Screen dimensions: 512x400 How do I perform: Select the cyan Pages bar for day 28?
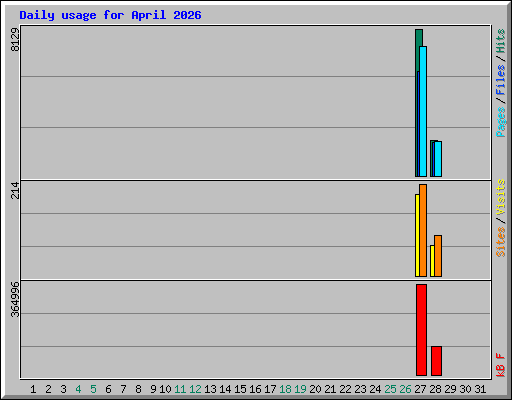click(438, 159)
